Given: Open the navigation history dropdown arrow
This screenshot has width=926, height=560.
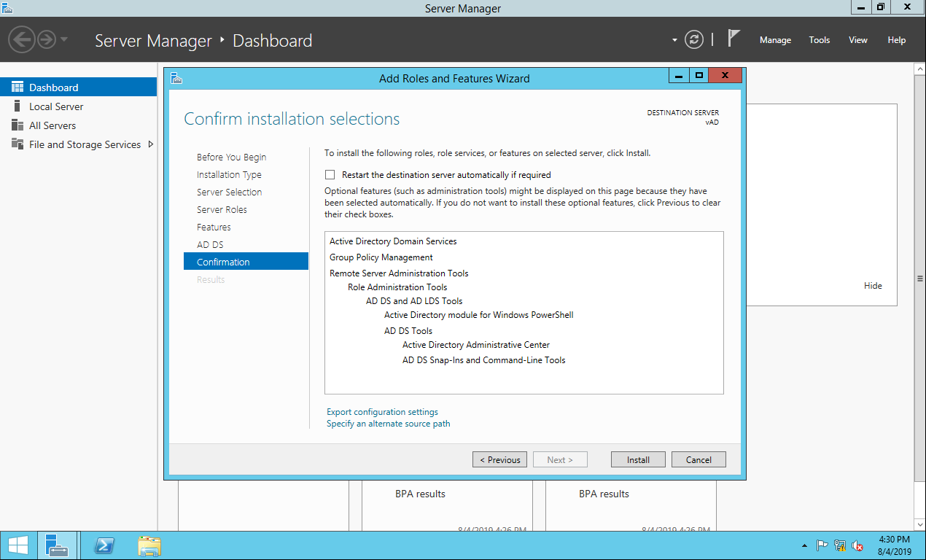Looking at the screenshot, I should [64, 39].
